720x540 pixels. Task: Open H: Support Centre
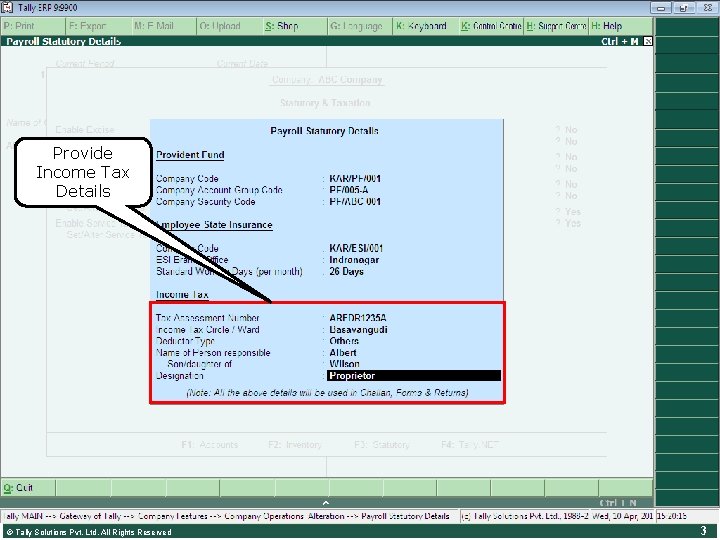(556, 26)
